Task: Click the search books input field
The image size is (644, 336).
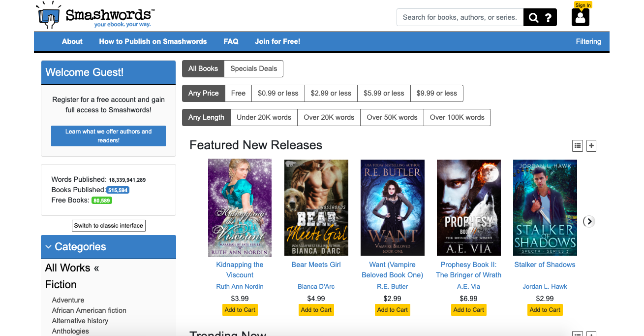Action: [460, 17]
